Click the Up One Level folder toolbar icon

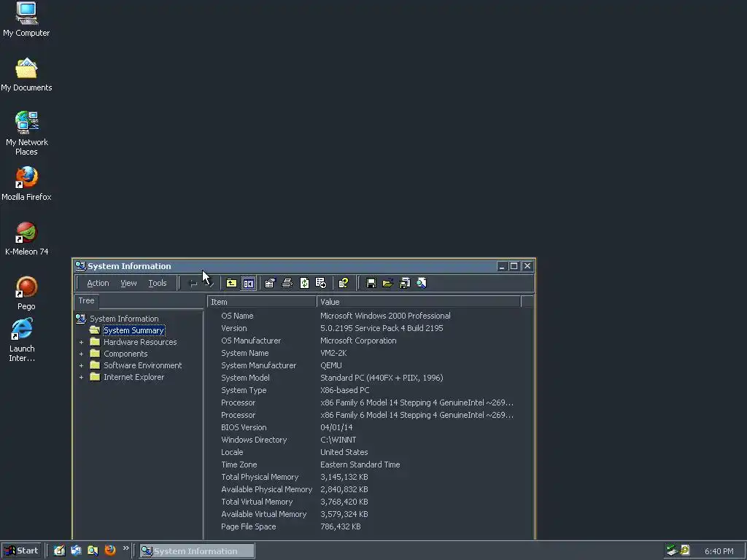click(x=231, y=284)
